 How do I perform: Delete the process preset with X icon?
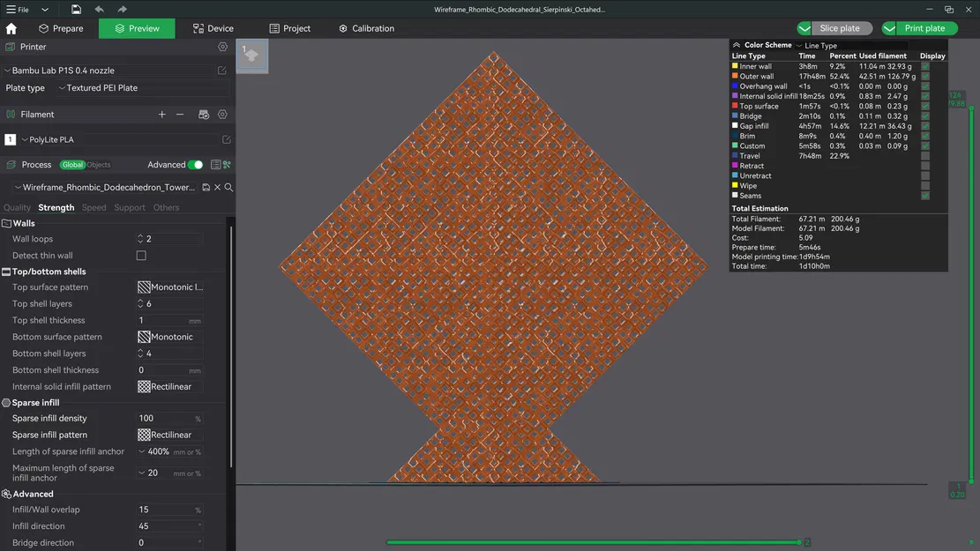218,188
